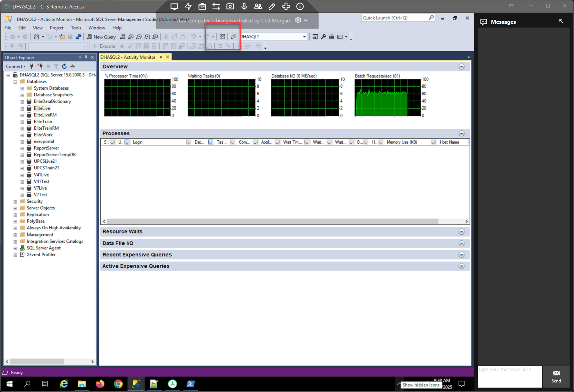574x392 pixels.
Task: Collapse the Databases folder node
Action: coord(15,82)
